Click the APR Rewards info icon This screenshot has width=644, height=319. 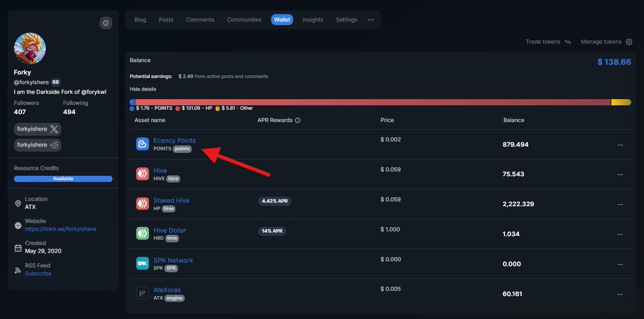(298, 121)
